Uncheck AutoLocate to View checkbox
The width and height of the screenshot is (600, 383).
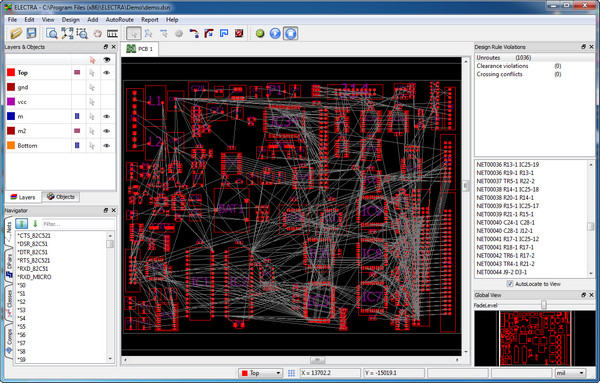[x=510, y=284]
